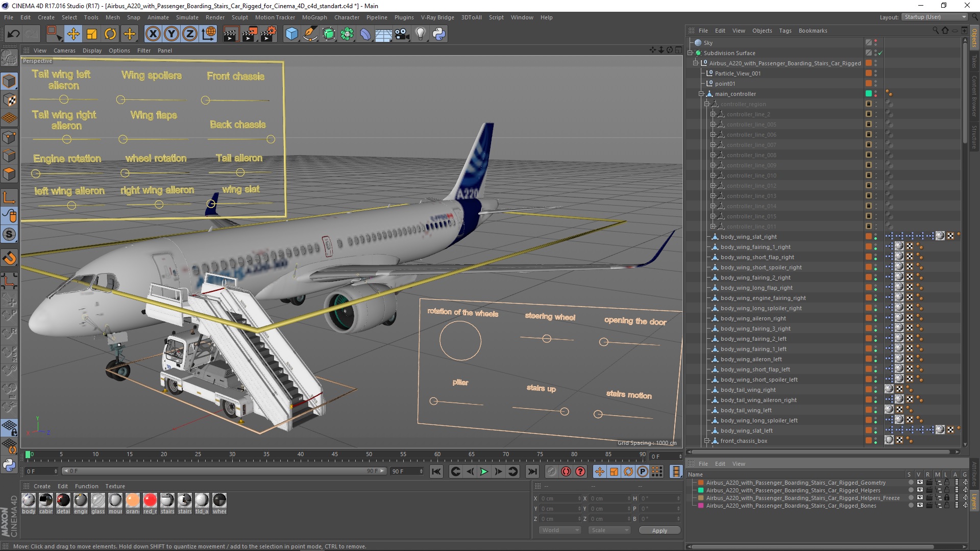Add a floor/environment object
The width and height of the screenshot is (980, 551).
click(383, 34)
